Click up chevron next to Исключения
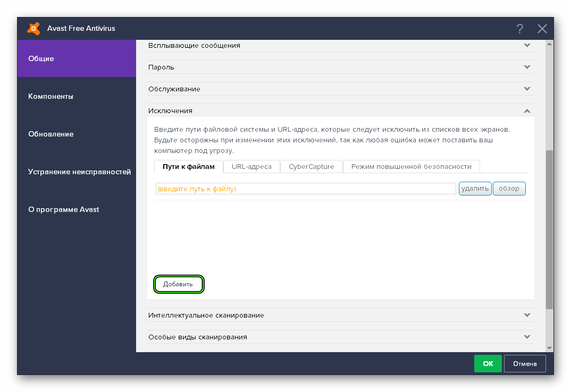 [527, 110]
